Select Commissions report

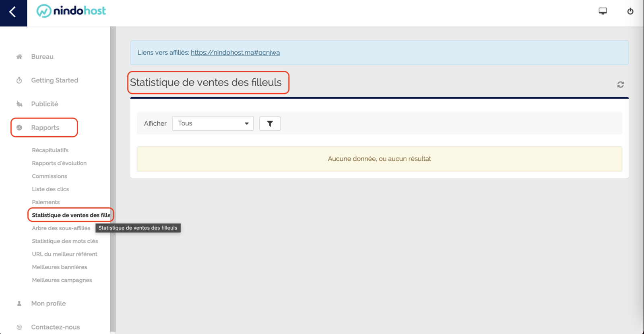click(x=50, y=176)
